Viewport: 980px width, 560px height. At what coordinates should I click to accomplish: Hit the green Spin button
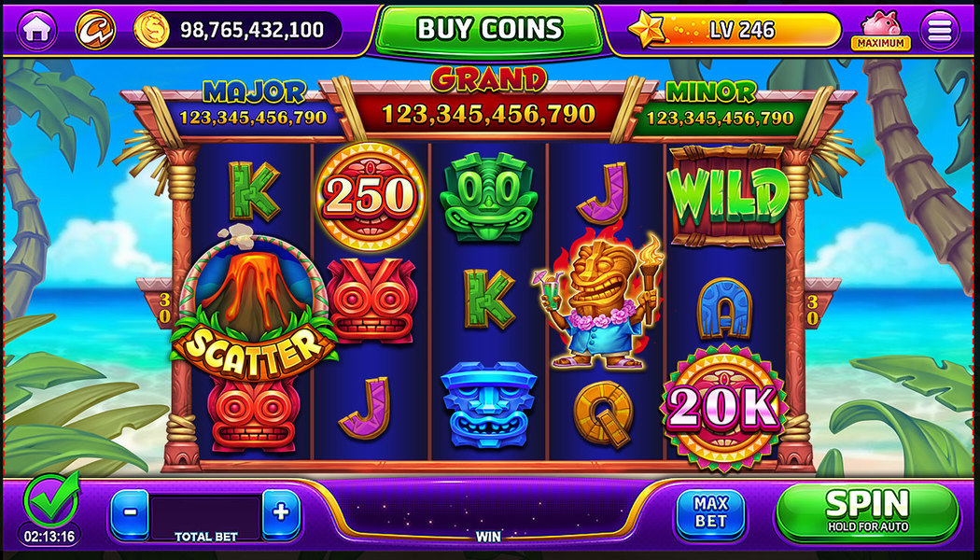click(868, 511)
